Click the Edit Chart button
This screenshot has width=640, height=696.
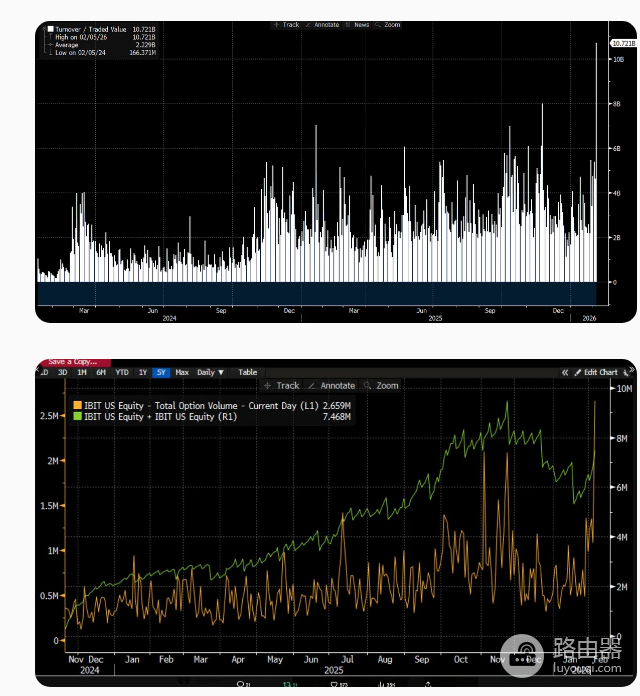click(596, 372)
